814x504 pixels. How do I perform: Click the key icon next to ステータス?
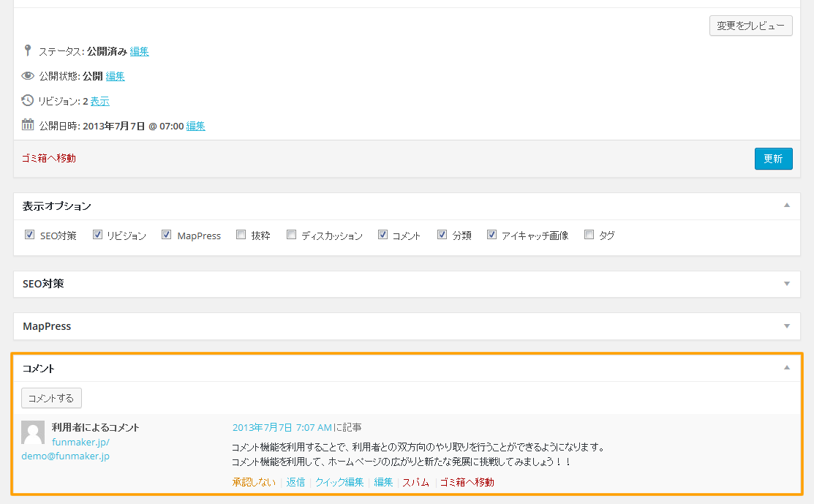pos(27,51)
